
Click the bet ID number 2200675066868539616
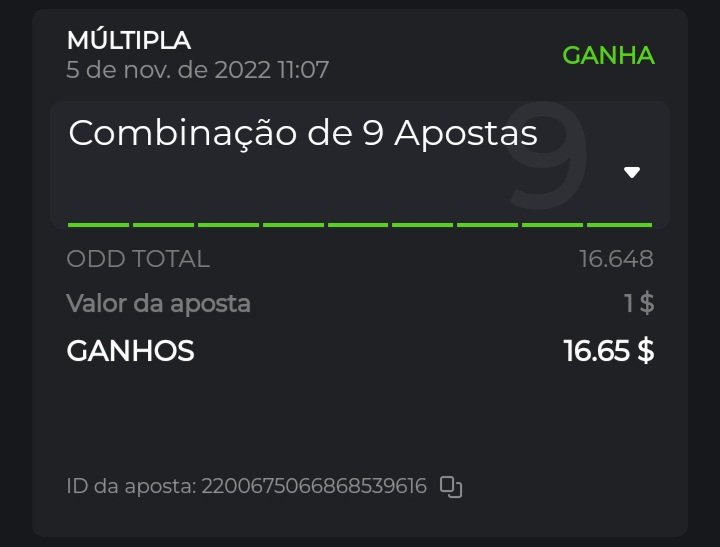click(314, 487)
